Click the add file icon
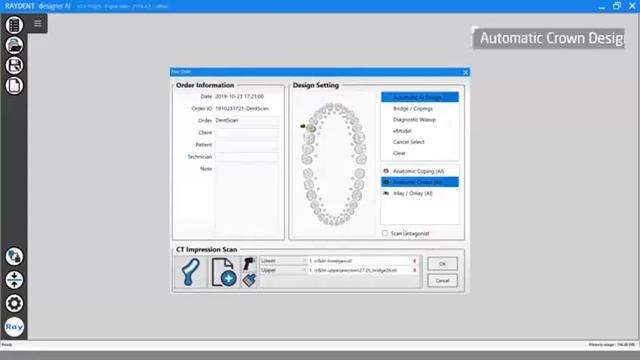This screenshot has height=360, width=640. point(224,272)
